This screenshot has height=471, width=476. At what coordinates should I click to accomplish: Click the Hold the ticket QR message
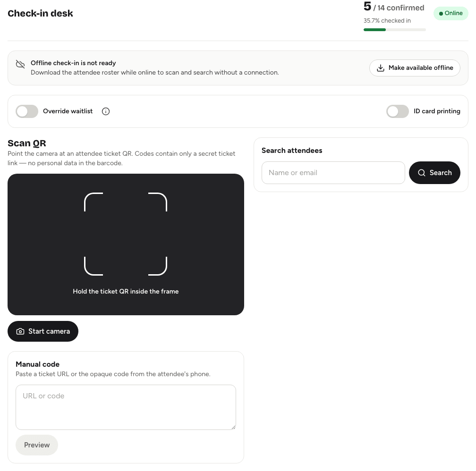[x=126, y=291]
